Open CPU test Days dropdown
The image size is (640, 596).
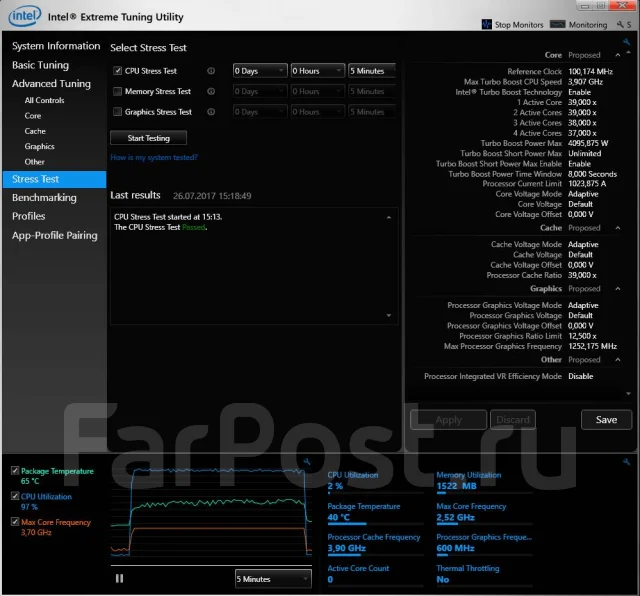click(260, 71)
